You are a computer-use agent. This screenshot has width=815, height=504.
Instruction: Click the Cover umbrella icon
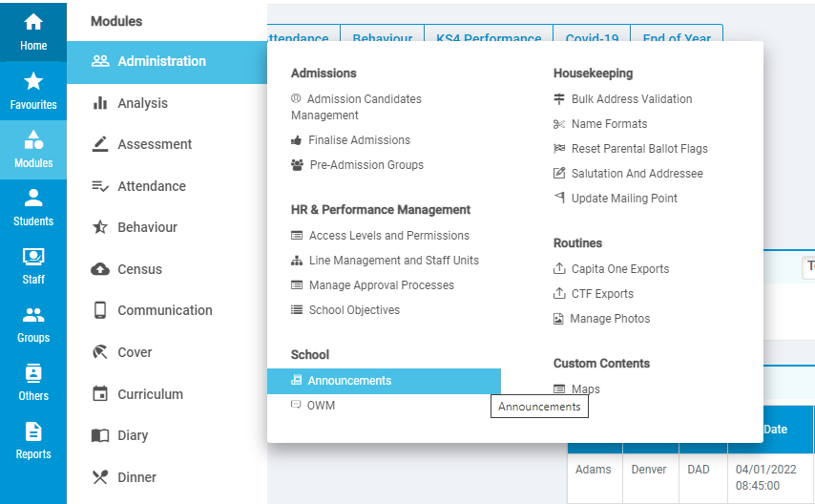(100, 352)
